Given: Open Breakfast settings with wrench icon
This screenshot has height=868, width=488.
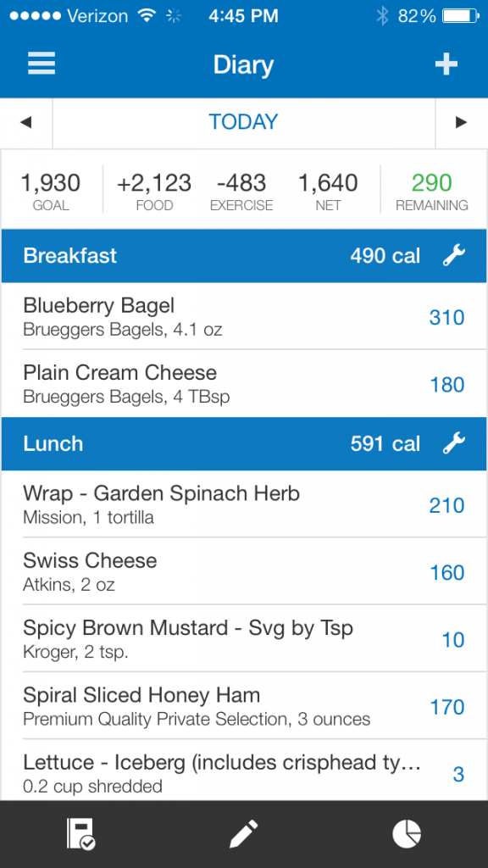Looking at the screenshot, I should [455, 255].
